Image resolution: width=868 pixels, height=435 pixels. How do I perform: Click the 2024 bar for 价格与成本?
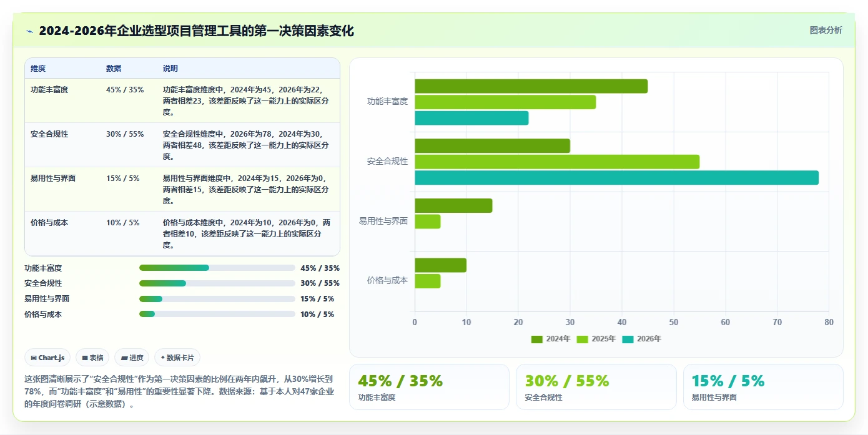click(x=440, y=265)
